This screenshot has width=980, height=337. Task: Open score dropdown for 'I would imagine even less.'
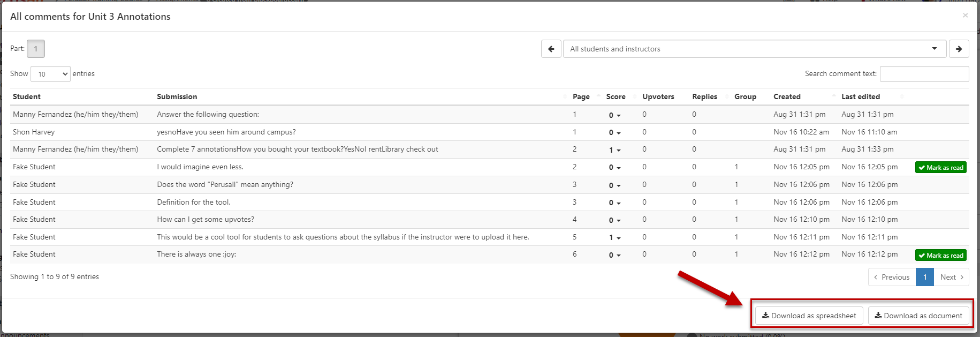[x=614, y=168]
